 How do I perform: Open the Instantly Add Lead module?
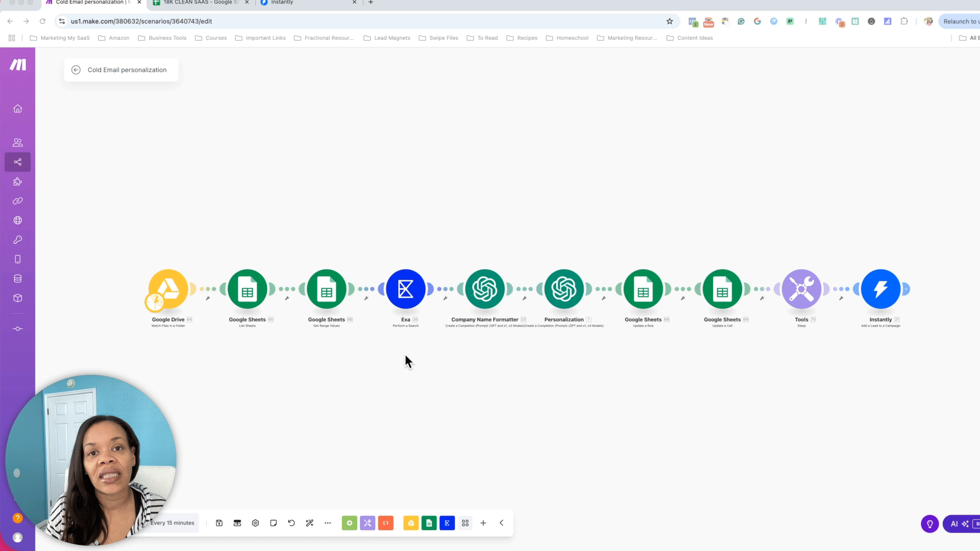coord(880,289)
